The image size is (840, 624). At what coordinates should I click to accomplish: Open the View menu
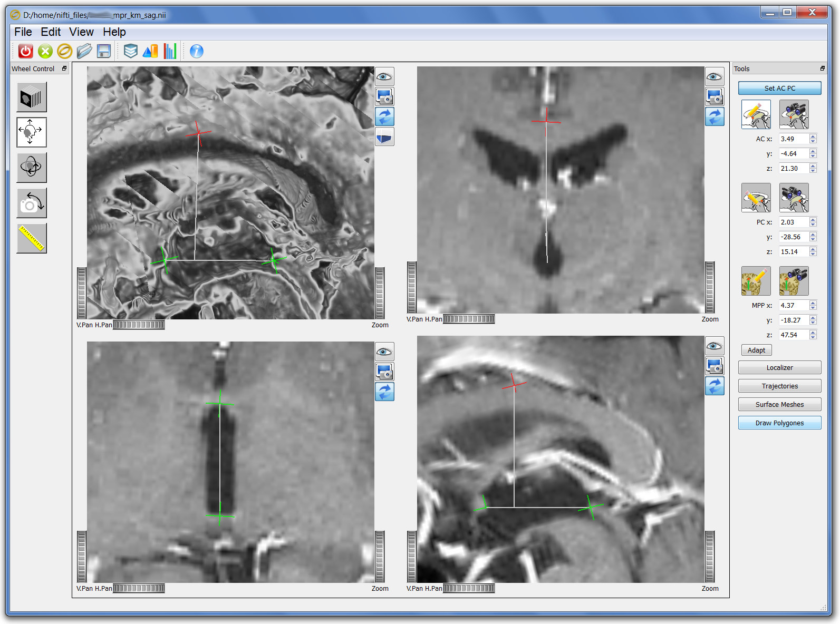[81, 32]
